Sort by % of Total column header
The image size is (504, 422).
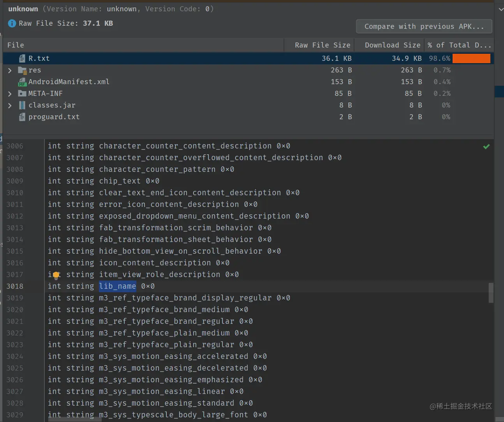point(459,45)
